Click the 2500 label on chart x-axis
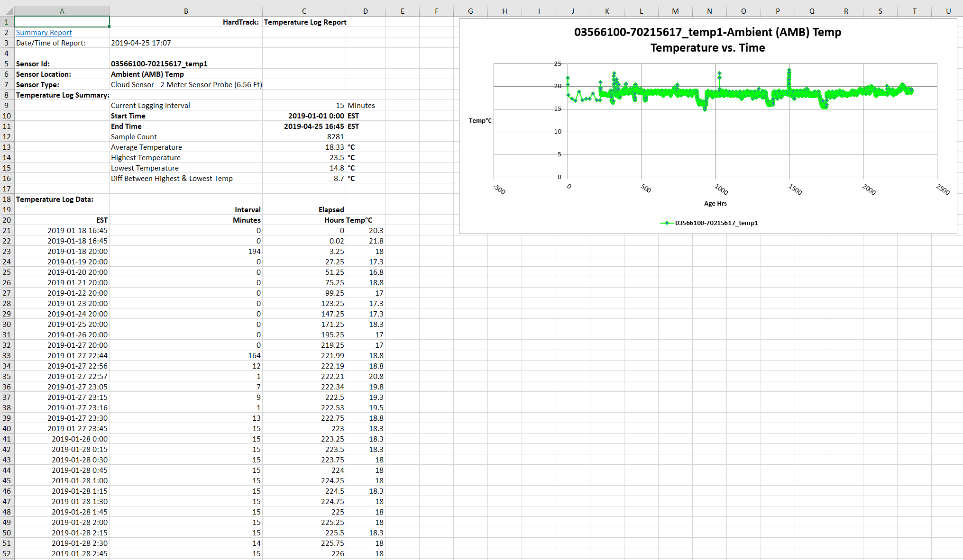The image size is (963, 560). [x=943, y=190]
